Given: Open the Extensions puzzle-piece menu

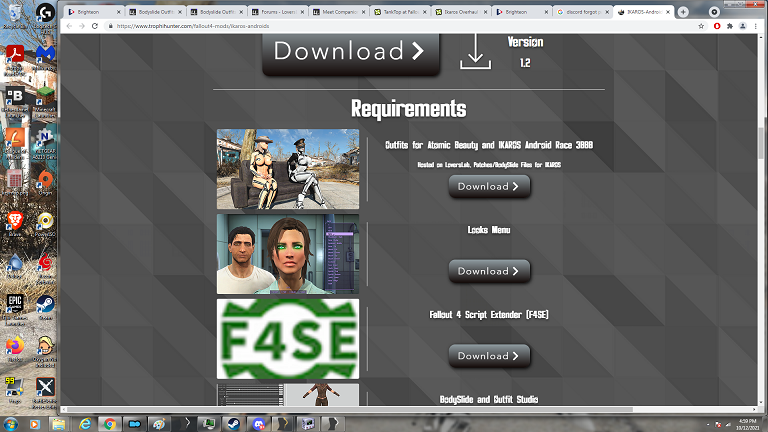Looking at the screenshot, I should click(x=730, y=26).
